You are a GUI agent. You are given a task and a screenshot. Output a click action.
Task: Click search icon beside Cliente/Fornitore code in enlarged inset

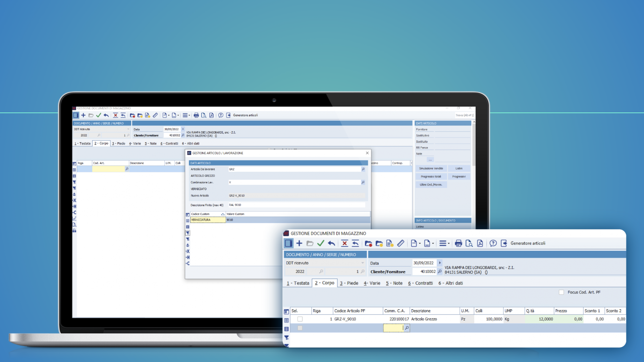[x=440, y=271]
